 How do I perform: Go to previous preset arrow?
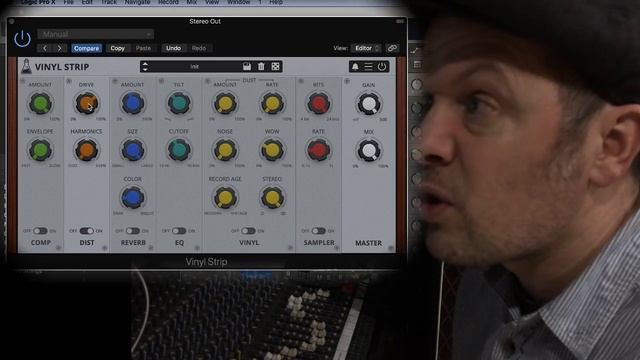tap(45, 48)
